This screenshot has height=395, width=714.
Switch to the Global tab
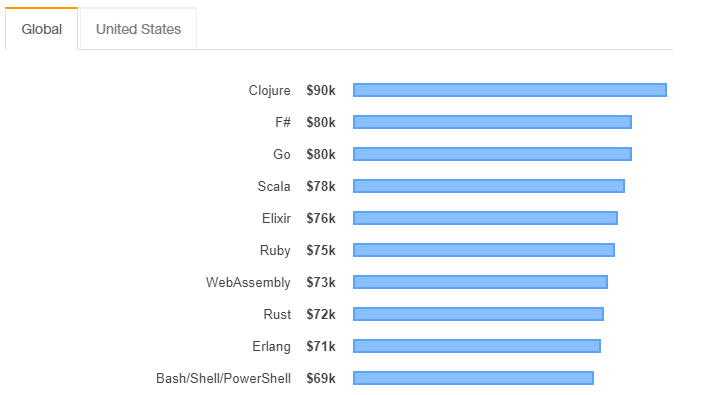(41, 29)
